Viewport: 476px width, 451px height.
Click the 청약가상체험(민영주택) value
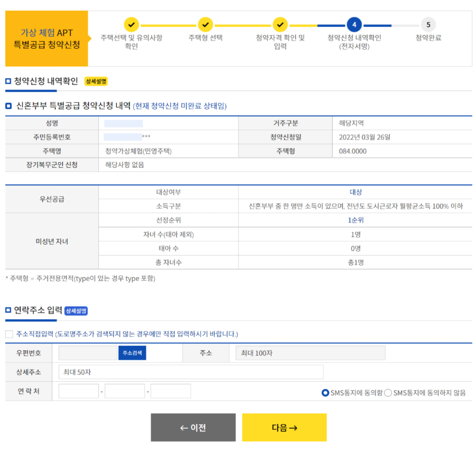click(139, 151)
